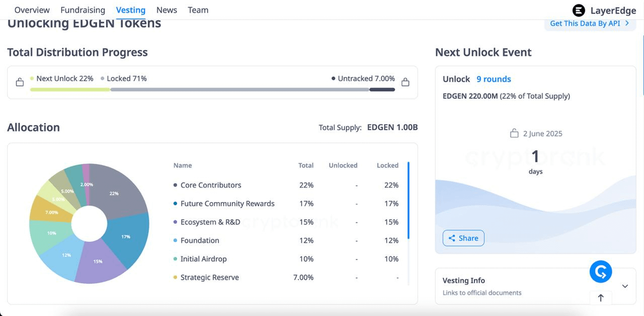Click the allocation table blue scrollbar
The width and height of the screenshot is (644, 316).
pos(408,200)
